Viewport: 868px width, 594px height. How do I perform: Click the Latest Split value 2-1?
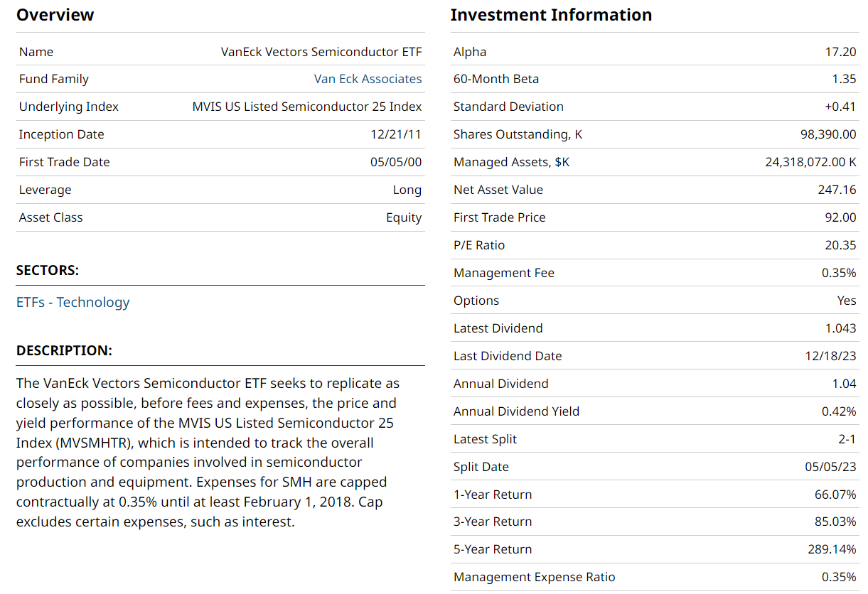point(847,439)
